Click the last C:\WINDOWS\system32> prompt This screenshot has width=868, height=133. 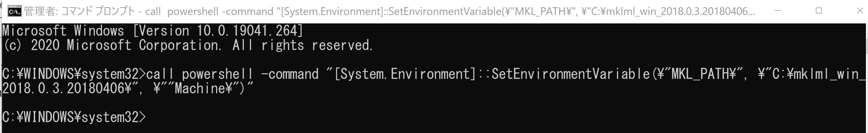74,117
